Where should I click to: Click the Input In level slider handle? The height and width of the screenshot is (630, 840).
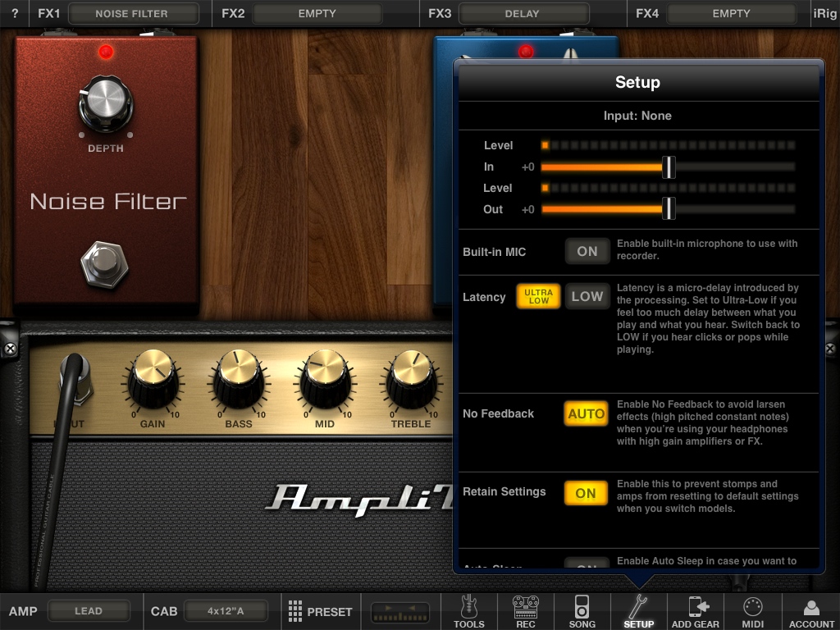pos(669,167)
